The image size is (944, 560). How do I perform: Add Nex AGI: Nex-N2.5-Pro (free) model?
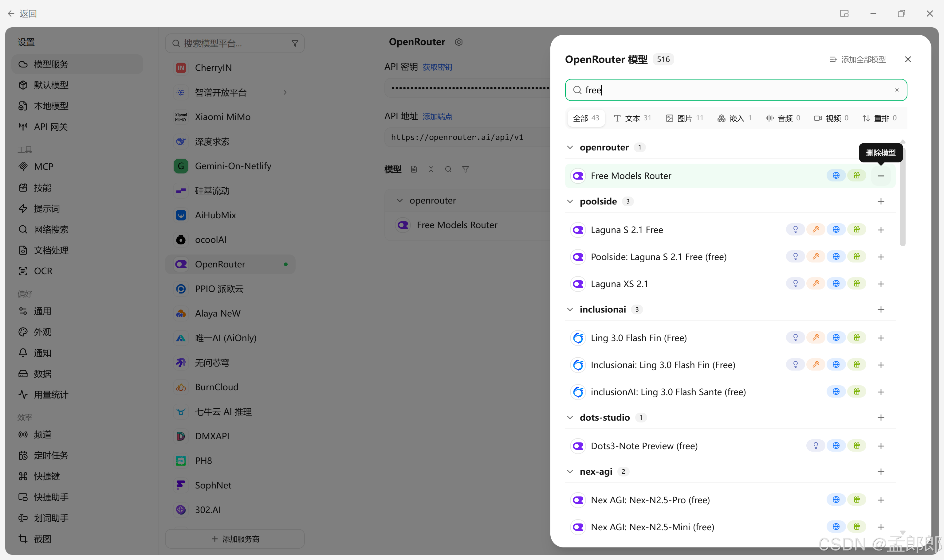coord(881,500)
